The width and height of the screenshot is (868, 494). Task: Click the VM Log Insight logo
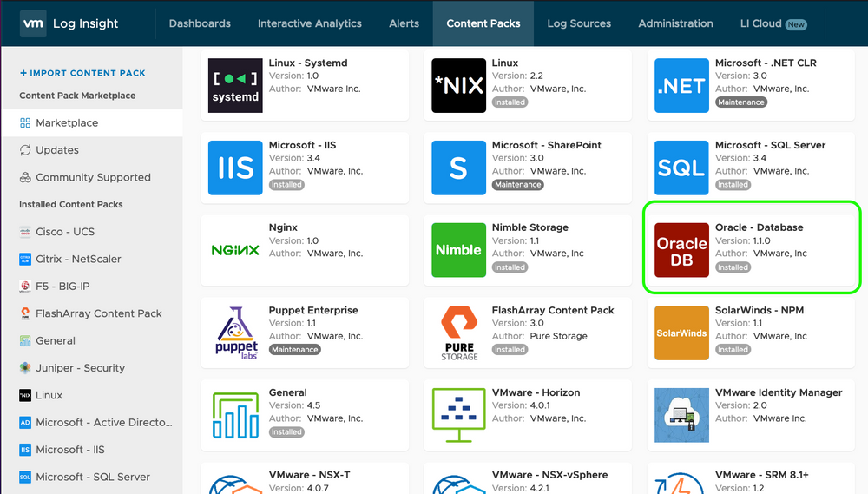69,23
